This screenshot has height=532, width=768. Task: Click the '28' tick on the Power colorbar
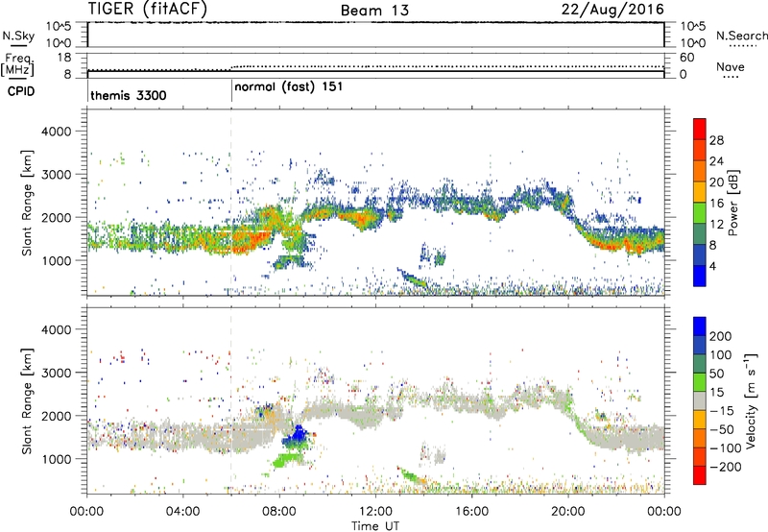[x=716, y=140]
